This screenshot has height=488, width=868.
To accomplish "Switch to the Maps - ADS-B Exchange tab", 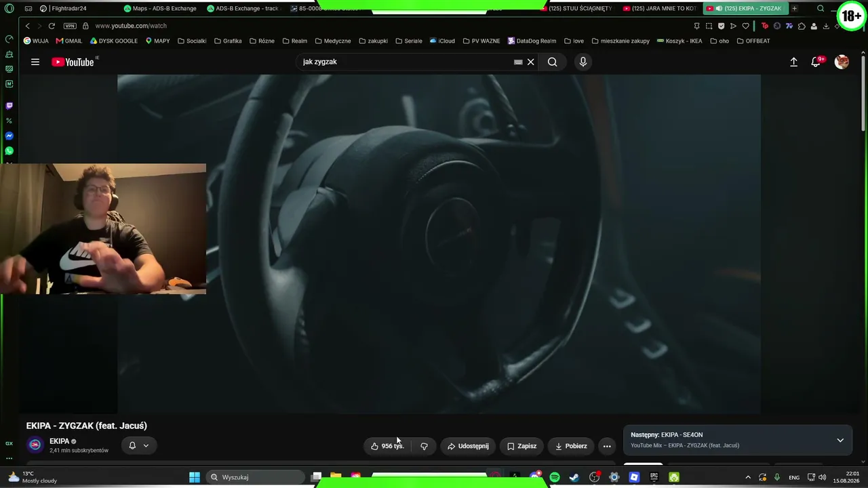I will (161, 8).
